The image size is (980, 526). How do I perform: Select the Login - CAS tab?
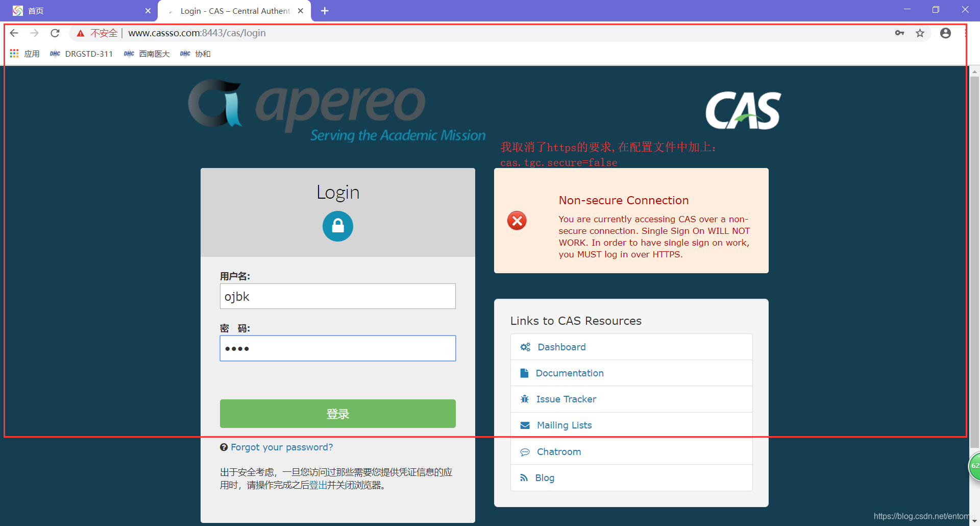(235, 11)
